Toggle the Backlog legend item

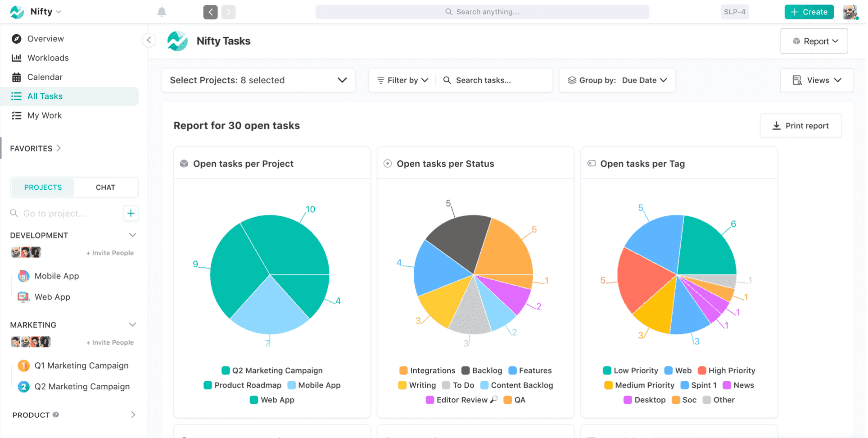pyautogui.click(x=482, y=370)
